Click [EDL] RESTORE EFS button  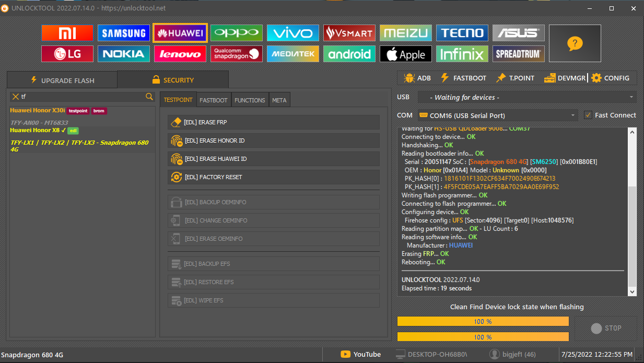tap(274, 282)
